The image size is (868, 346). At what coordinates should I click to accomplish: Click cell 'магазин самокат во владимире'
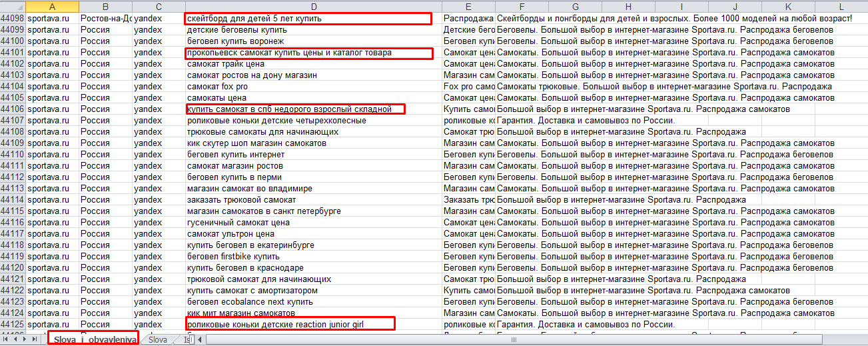313,189
